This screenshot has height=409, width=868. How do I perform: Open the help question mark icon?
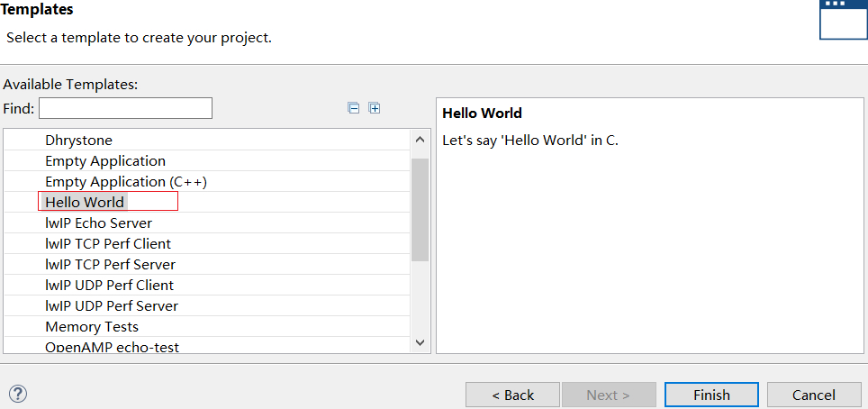coord(18,394)
